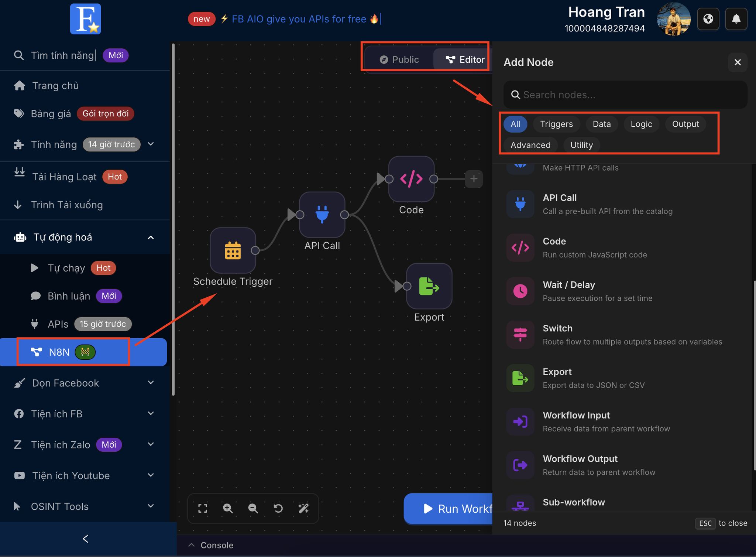The width and height of the screenshot is (756, 557).
Task: Select the Export node on canvas
Action: click(429, 286)
